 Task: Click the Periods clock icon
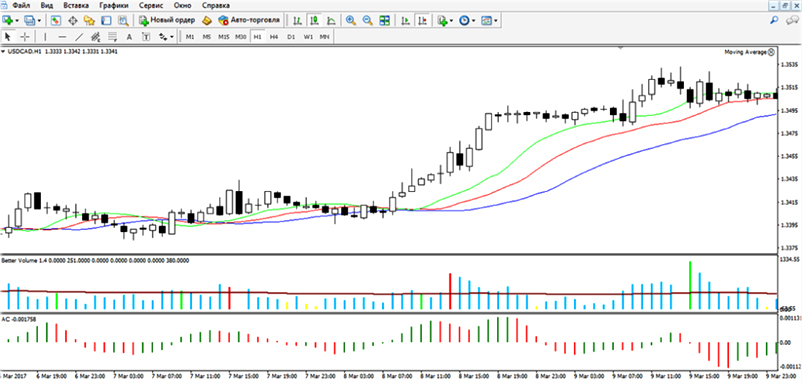pyautogui.click(x=464, y=20)
